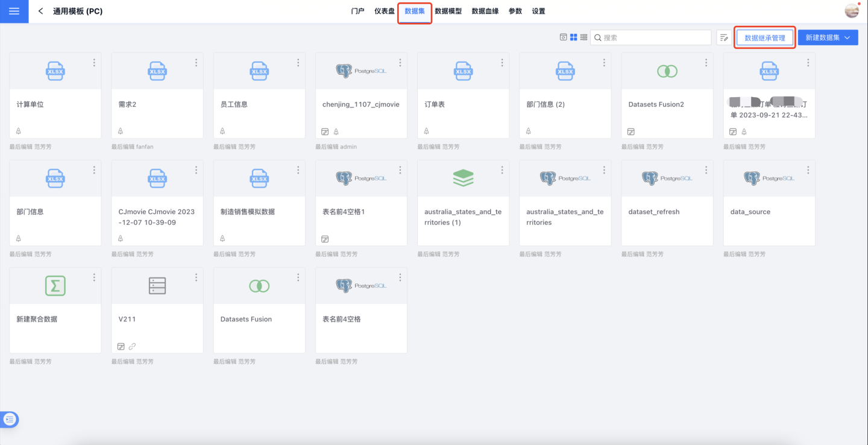
Task: Click the link icon on V211 card
Action: click(x=133, y=346)
